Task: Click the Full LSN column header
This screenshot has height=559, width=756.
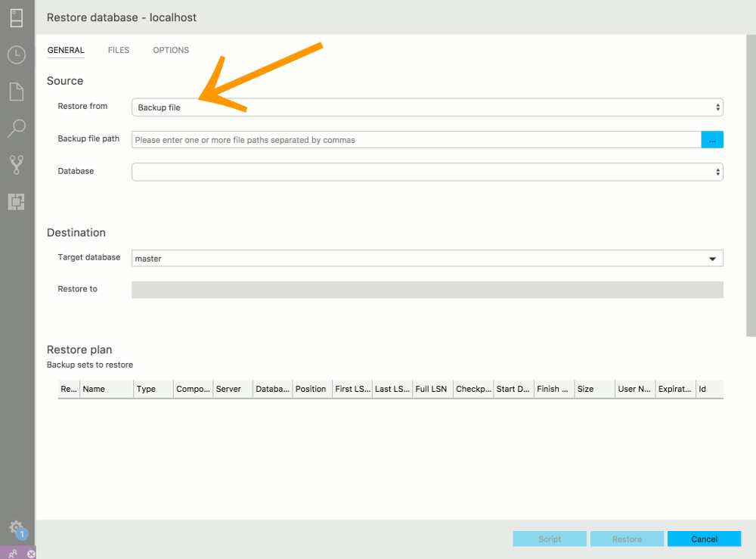Action: (433, 389)
